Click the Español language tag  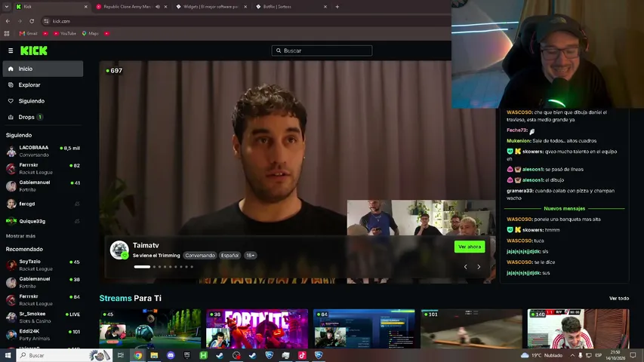tap(230, 256)
